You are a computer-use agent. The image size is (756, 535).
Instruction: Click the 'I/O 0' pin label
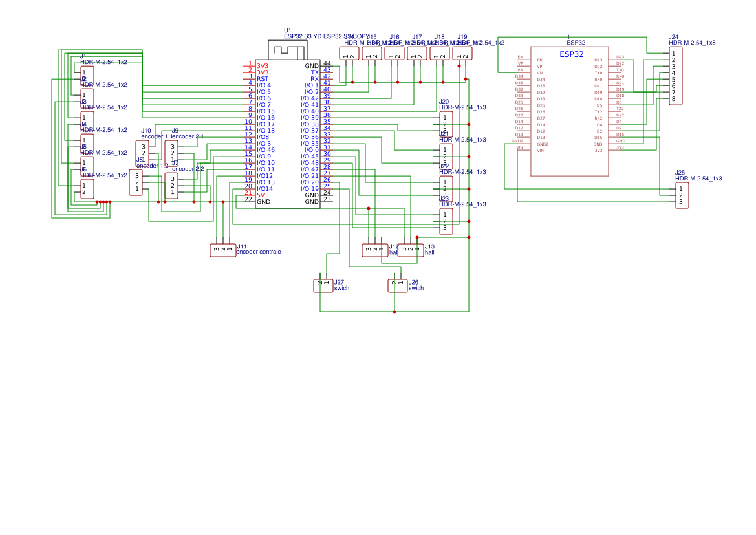[x=312, y=151]
